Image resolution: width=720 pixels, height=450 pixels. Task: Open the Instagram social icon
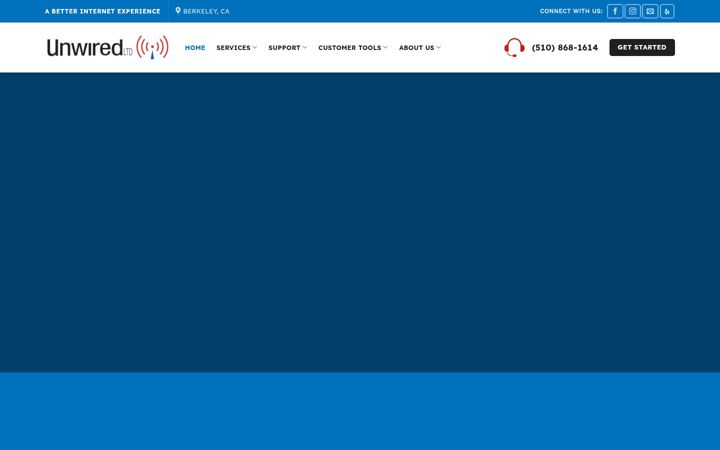[632, 11]
